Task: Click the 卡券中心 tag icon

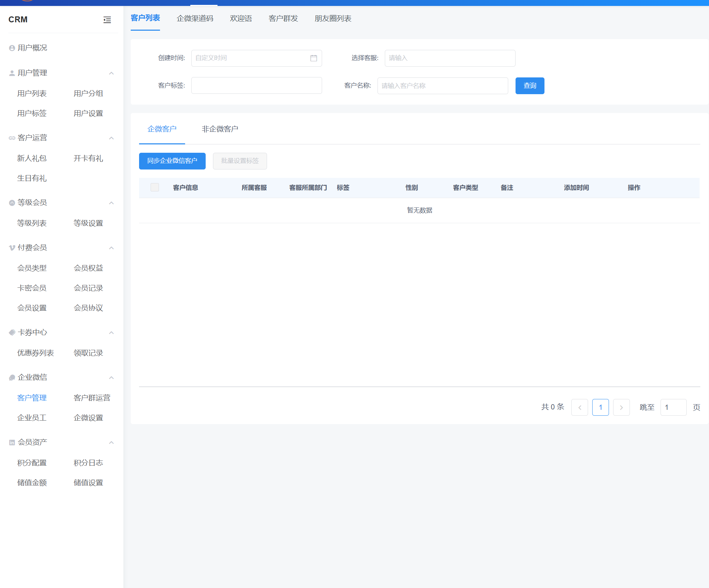Action: (12, 333)
